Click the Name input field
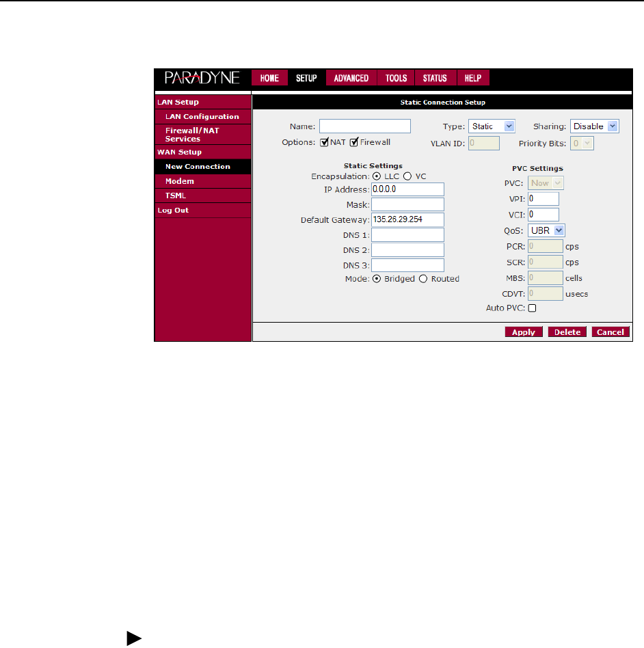644x648 pixels. click(365, 126)
